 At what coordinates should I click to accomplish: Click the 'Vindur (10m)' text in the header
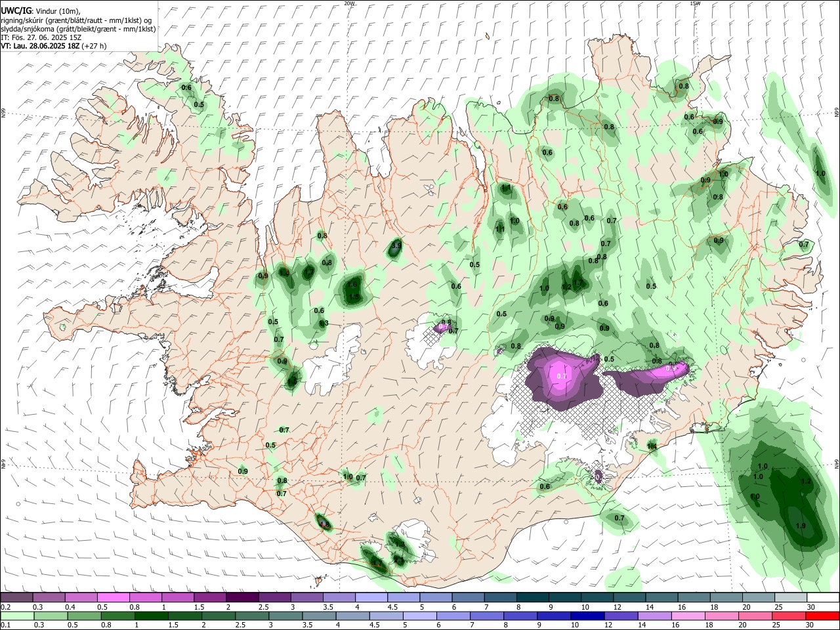pyautogui.click(x=57, y=11)
